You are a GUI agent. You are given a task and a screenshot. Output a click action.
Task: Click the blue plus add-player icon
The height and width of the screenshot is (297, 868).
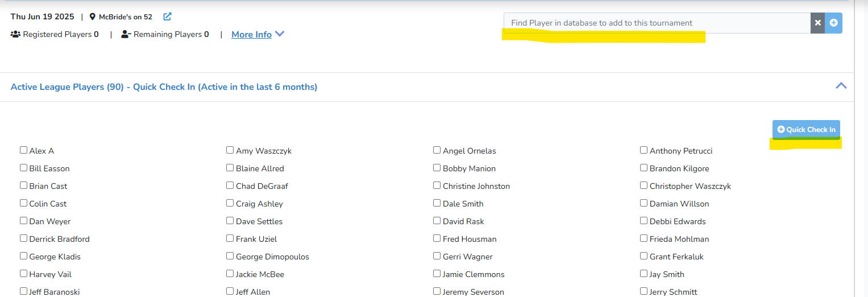point(833,23)
